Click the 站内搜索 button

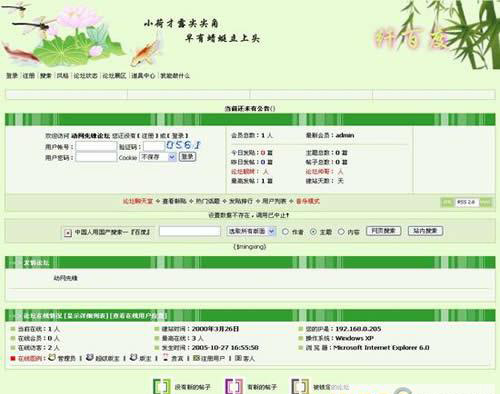[x=425, y=231]
